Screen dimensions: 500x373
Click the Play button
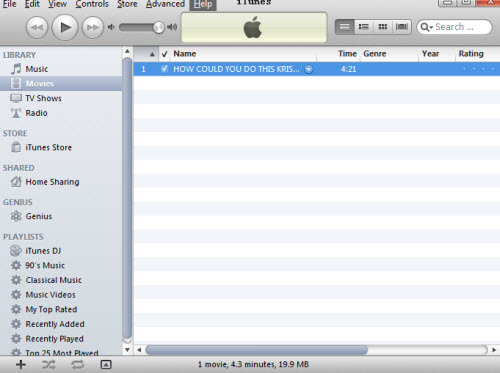[x=65, y=27]
